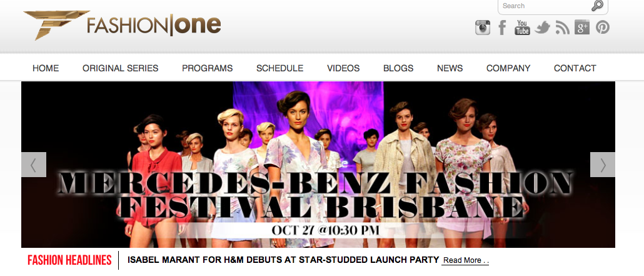Go to the Videos section

point(343,68)
